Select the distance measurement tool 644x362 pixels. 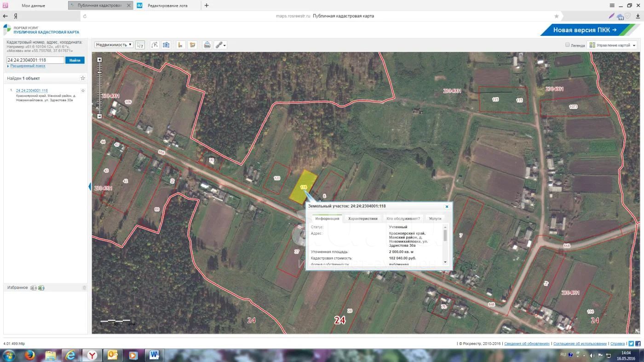pyautogui.click(x=180, y=45)
